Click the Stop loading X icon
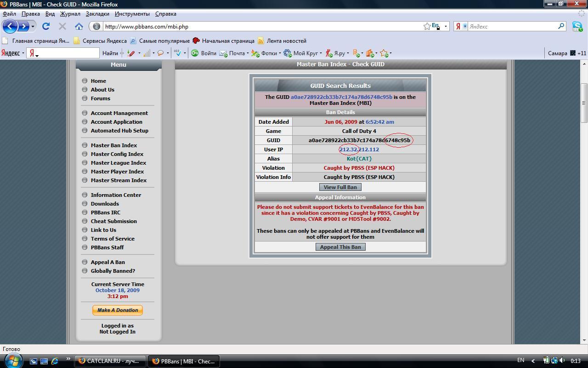The width and height of the screenshot is (588, 368). click(x=62, y=26)
